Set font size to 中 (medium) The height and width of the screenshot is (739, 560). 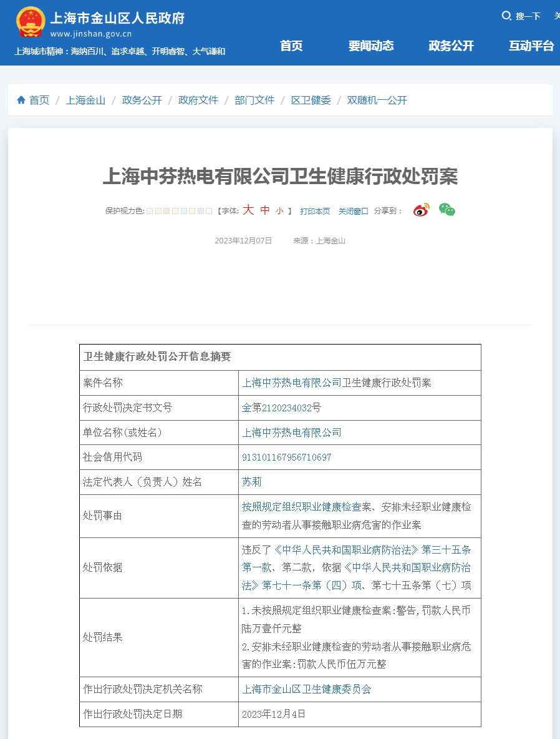[265, 210]
